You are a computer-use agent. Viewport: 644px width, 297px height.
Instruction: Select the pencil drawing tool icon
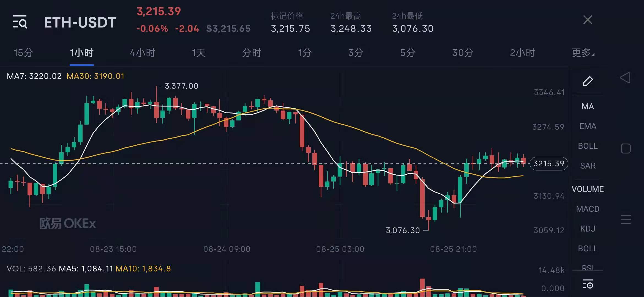point(588,81)
